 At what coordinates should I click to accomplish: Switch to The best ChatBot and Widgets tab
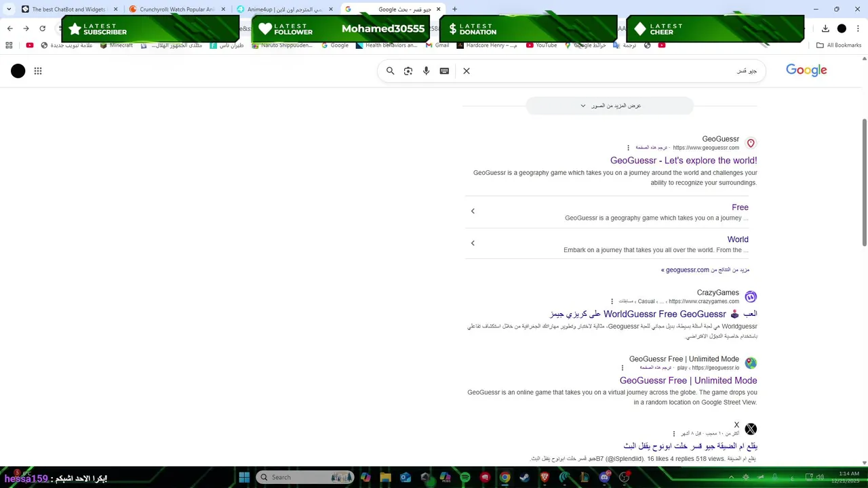69,9
